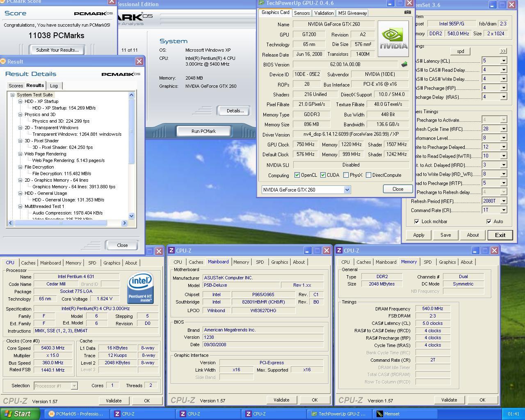Image resolution: width=525 pixels, height=420 pixels.
Task: Click OK in the CPU-Z Mainboard window
Action: click(315, 400)
